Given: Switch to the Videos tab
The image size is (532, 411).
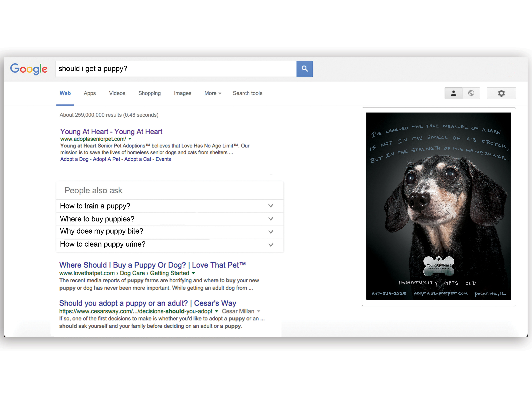Looking at the screenshot, I should pos(117,93).
